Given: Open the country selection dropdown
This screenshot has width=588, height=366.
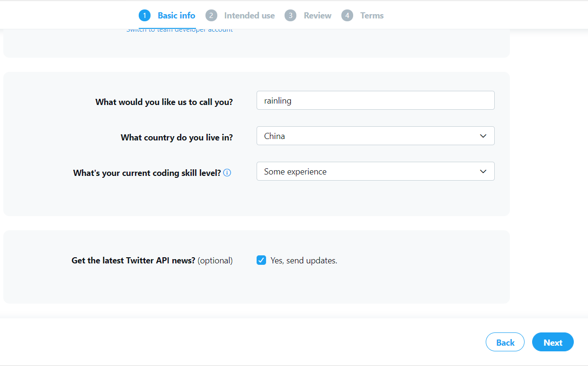Looking at the screenshot, I should pyautogui.click(x=375, y=136).
